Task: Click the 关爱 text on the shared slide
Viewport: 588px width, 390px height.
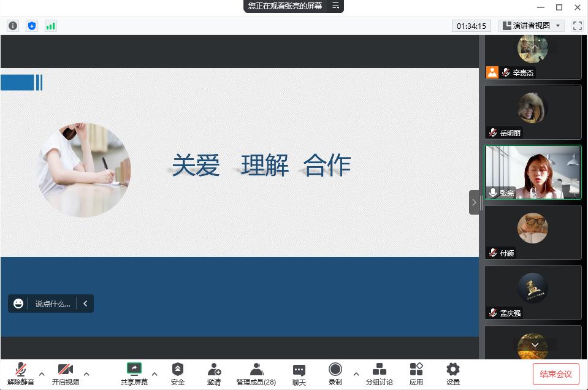Action: 196,165
